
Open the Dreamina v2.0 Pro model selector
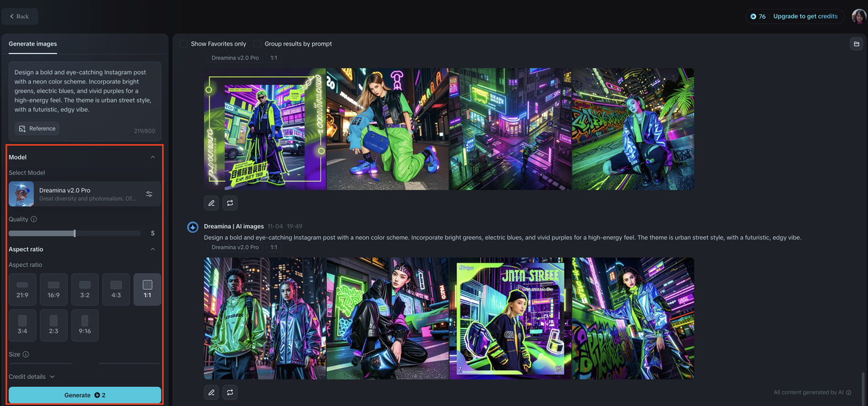(85, 194)
